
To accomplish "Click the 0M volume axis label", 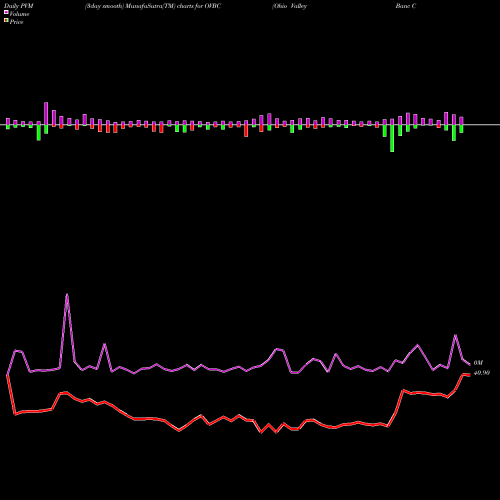I will click(x=478, y=363).
